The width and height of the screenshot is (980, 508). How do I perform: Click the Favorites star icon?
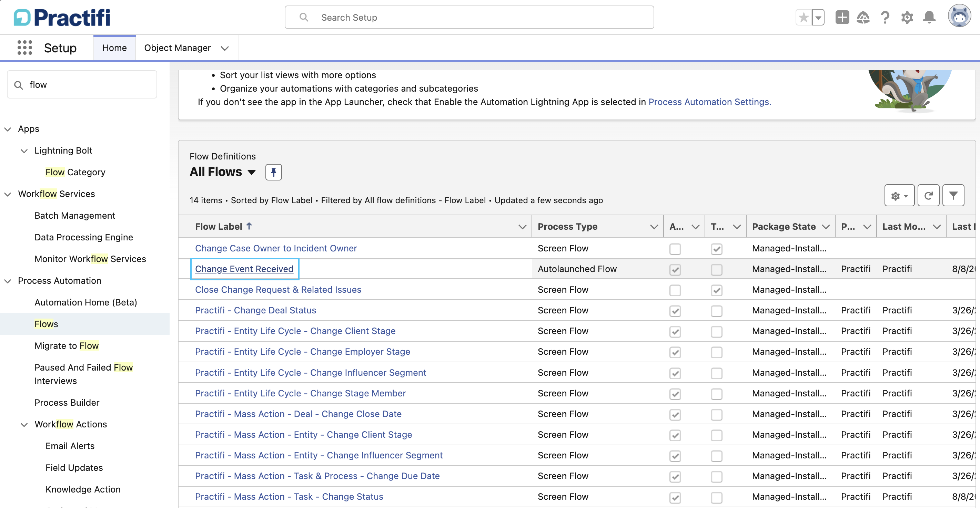coord(804,18)
